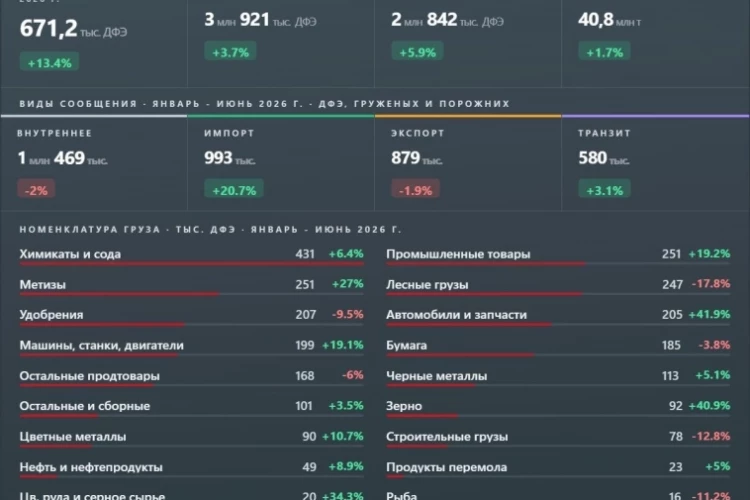Click the +3.1% badge under Транзит
The image size is (750, 500).
pyautogui.click(x=604, y=189)
